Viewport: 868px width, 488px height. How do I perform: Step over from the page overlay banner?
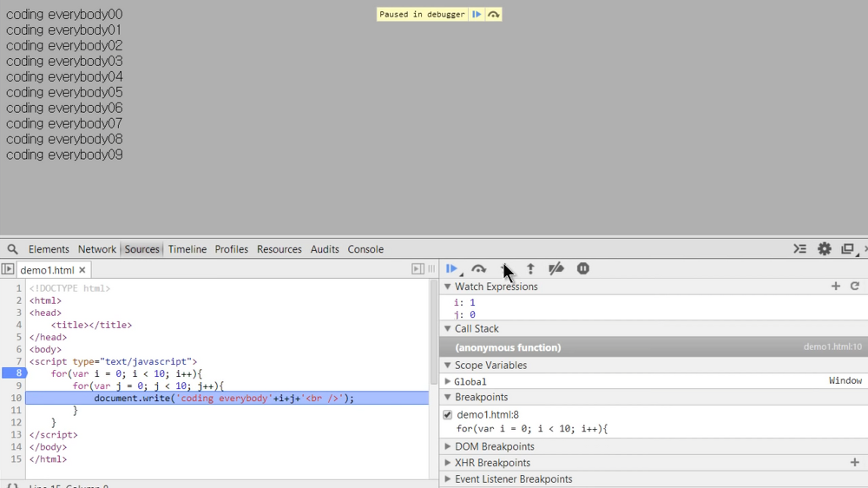point(493,15)
